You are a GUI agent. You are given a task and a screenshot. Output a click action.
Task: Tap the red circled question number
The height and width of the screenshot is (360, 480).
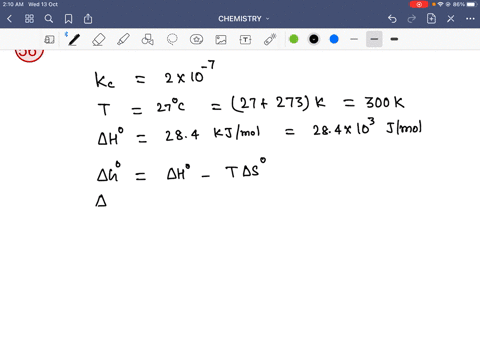coord(29,55)
